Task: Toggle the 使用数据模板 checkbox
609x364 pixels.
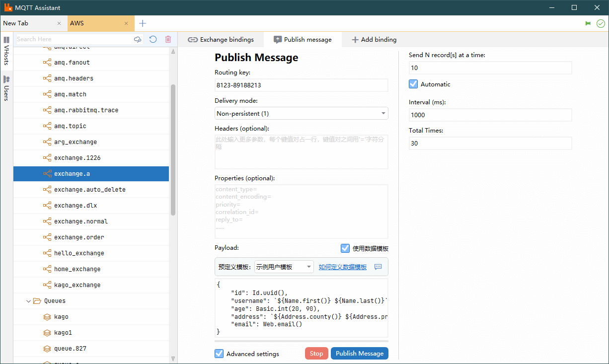Action: pyautogui.click(x=345, y=248)
